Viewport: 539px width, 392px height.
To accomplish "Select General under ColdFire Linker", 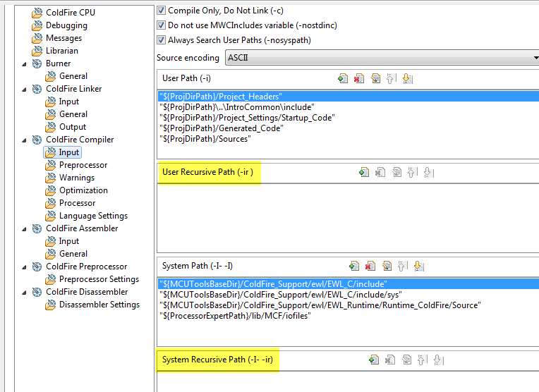I will coord(73,114).
